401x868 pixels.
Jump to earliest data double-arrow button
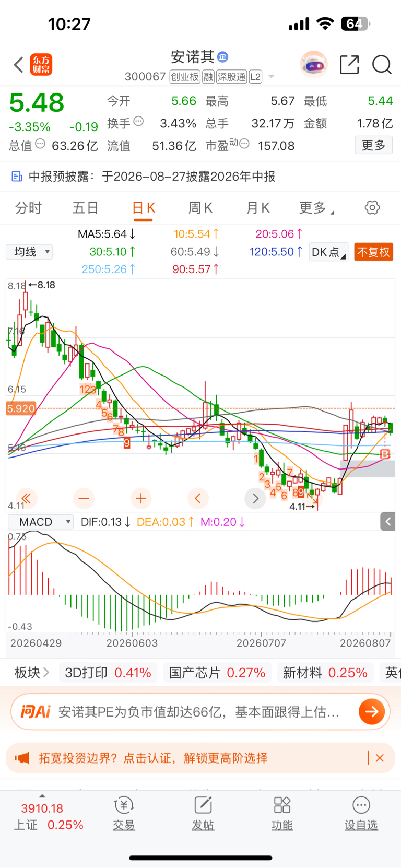click(x=26, y=498)
